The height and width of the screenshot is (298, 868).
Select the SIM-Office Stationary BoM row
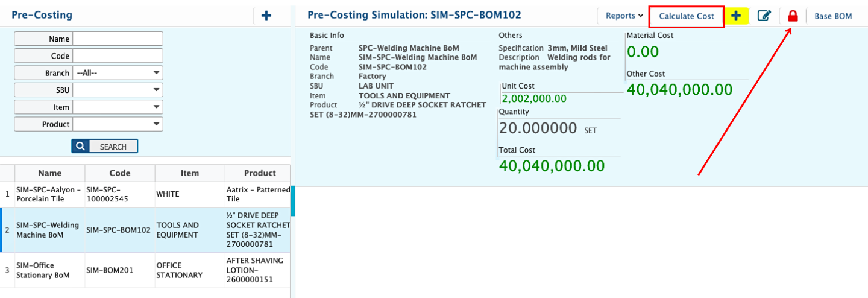pyautogui.click(x=48, y=270)
